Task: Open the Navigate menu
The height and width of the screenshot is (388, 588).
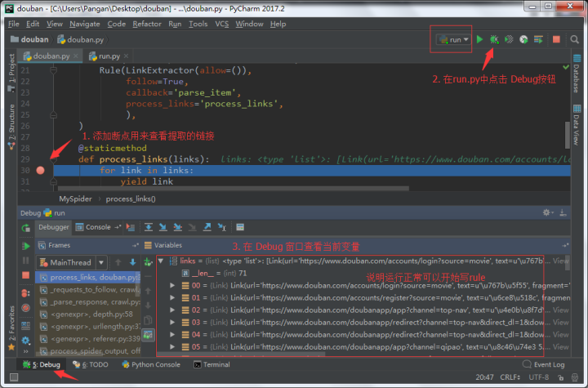Action: (x=85, y=24)
